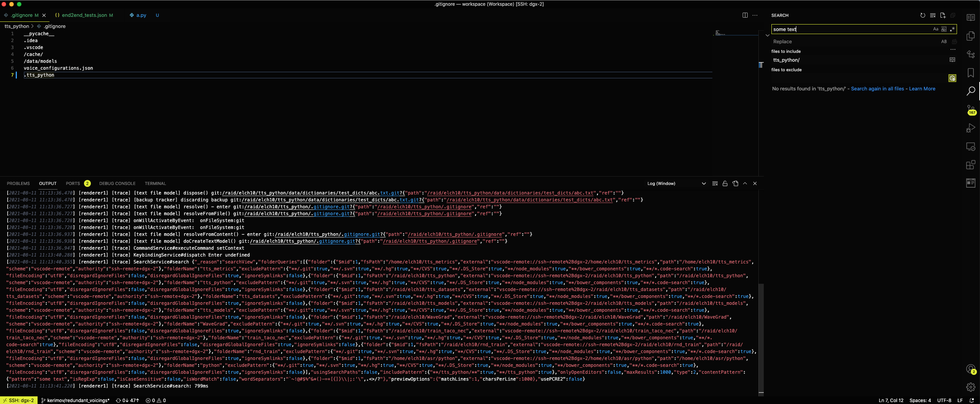Open the Run and Debug view
The width and height of the screenshot is (980, 404).
971,128
